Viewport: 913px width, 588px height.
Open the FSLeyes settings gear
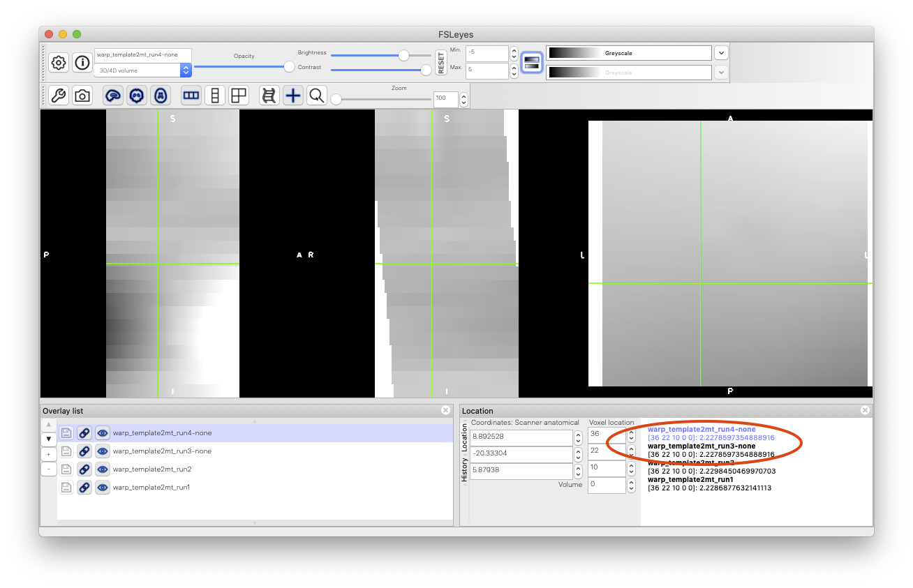(59, 62)
